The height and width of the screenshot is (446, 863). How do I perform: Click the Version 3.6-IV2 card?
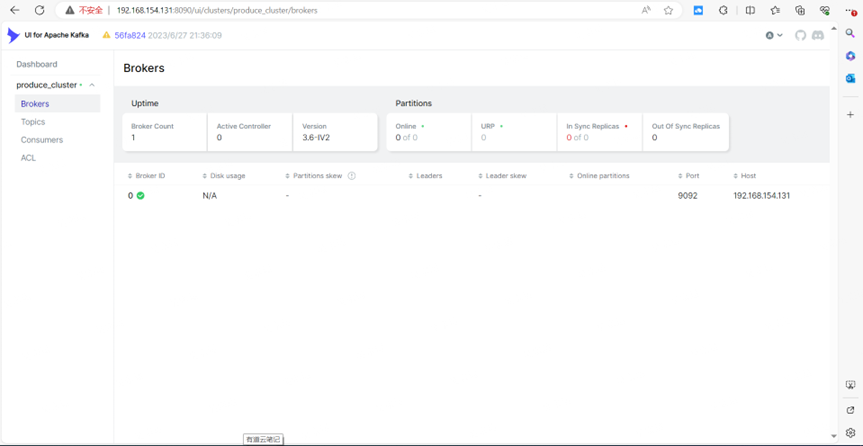(x=335, y=132)
